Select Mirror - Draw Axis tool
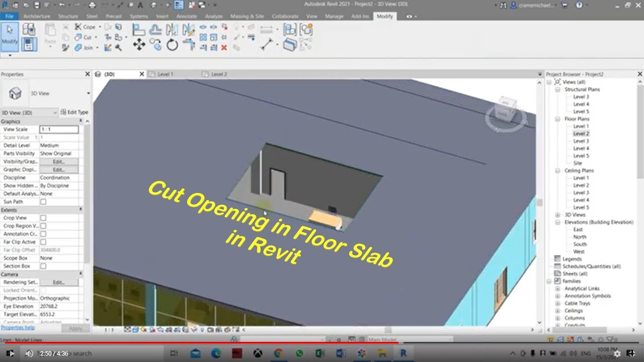The height and width of the screenshot is (362, 644). (188, 30)
